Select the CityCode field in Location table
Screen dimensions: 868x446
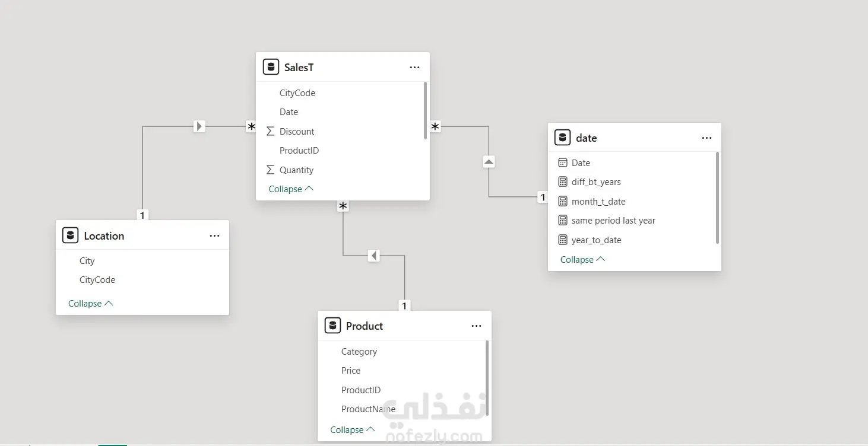[x=97, y=280]
